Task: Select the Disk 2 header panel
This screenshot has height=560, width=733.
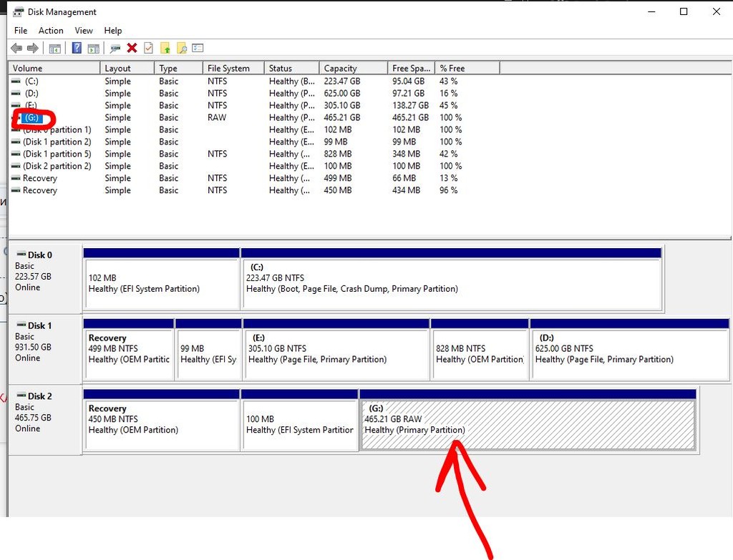Action: tap(45, 419)
